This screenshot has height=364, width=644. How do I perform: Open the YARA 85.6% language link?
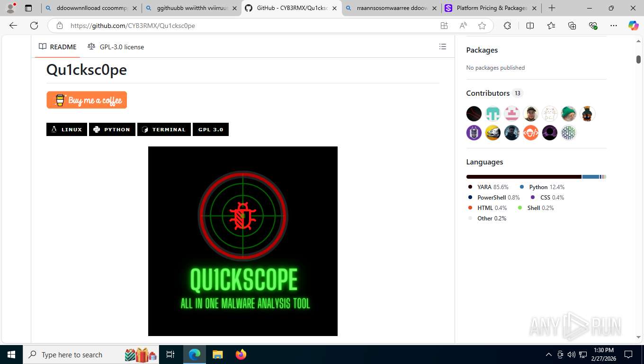(x=488, y=187)
